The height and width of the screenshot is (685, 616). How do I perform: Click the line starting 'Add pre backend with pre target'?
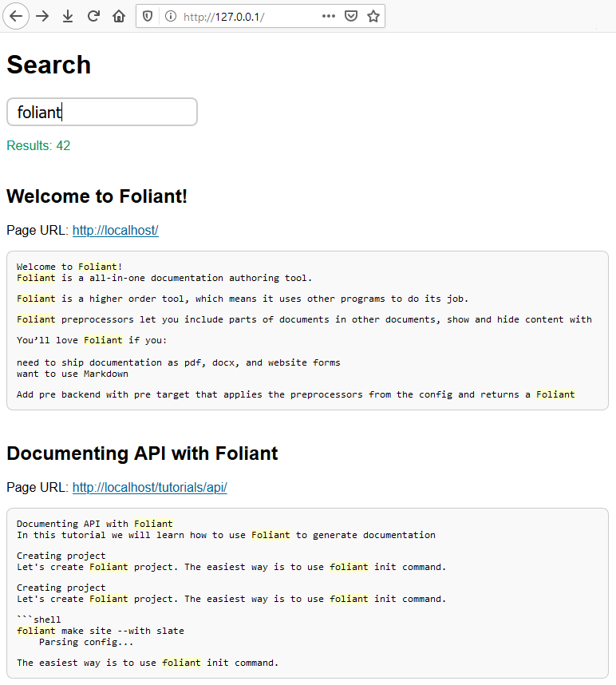coord(295,394)
